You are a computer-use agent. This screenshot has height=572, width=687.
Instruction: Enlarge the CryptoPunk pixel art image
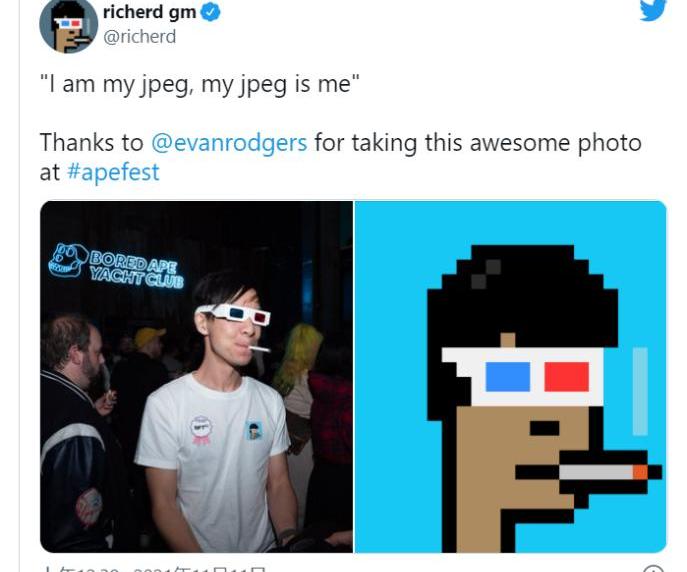click(510, 377)
